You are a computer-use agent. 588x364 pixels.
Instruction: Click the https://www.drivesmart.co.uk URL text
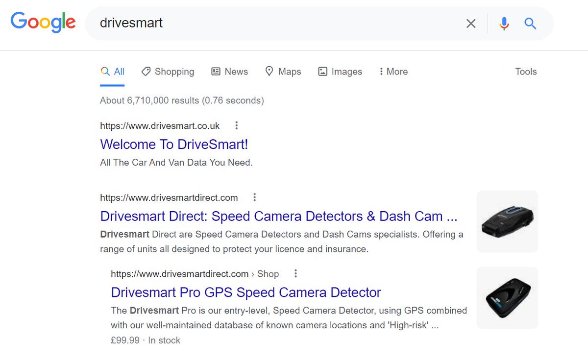pos(160,126)
